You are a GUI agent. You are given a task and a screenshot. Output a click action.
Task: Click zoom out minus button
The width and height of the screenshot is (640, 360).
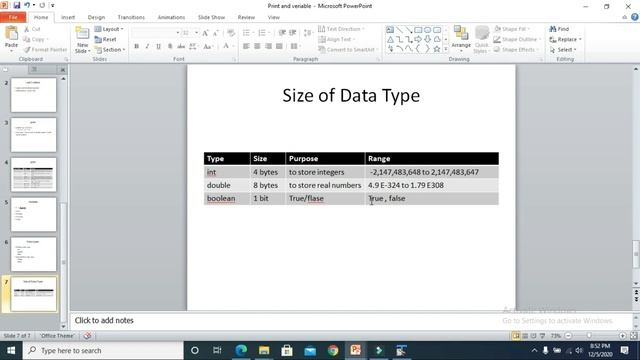[568, 336]
